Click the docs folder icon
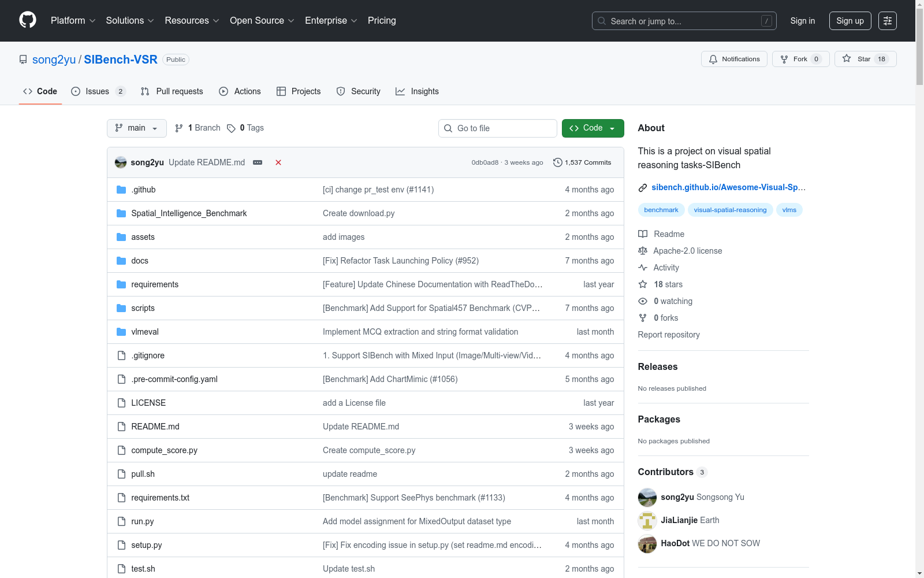Viewport: 924px width, 578px height. coord(121,261)
